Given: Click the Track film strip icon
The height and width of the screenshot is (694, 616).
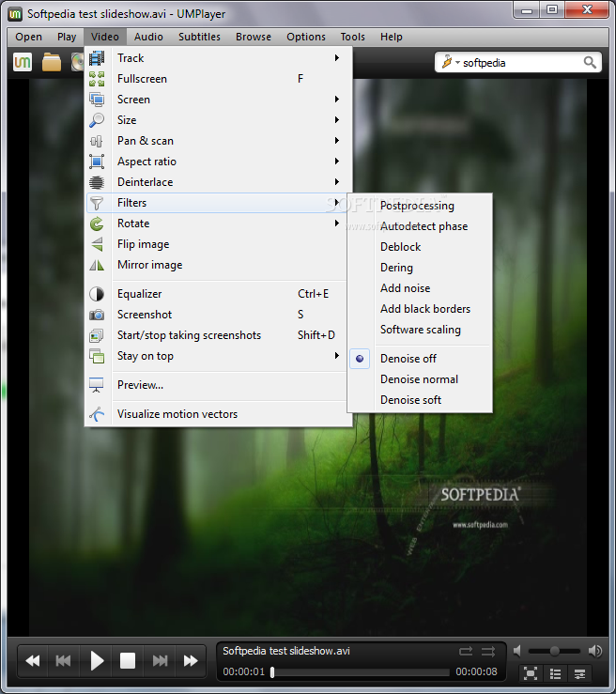Looking at the screenshot, I should pos(97,58).
